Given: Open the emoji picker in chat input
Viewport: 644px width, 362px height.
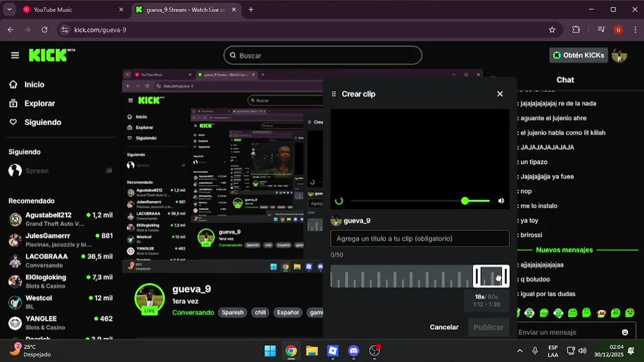Looking at the screenshot, I should (625, 332).
